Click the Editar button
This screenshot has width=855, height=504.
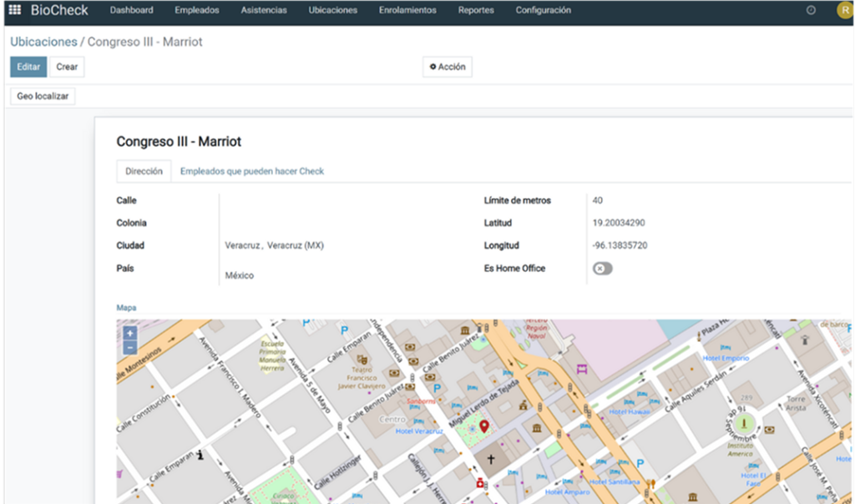(28, 67)
